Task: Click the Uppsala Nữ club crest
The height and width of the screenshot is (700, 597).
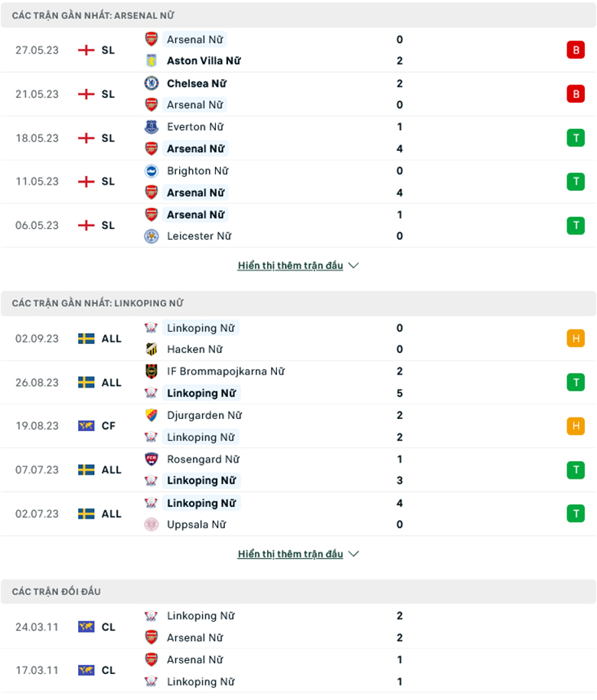Action: click(149, 525)
